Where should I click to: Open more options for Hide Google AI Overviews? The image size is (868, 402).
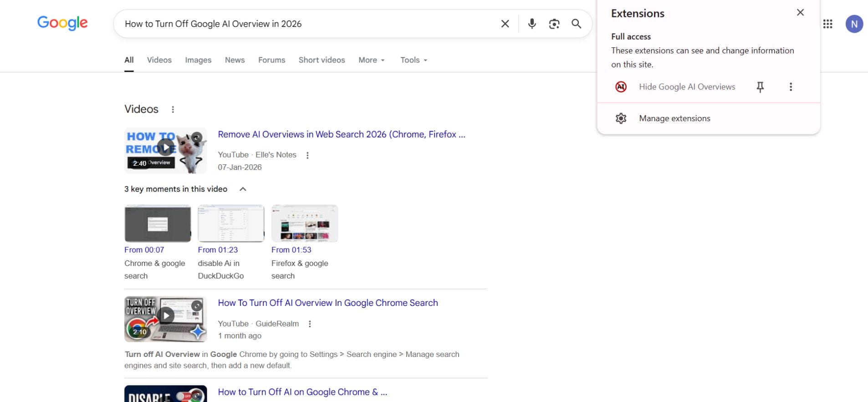791,87
